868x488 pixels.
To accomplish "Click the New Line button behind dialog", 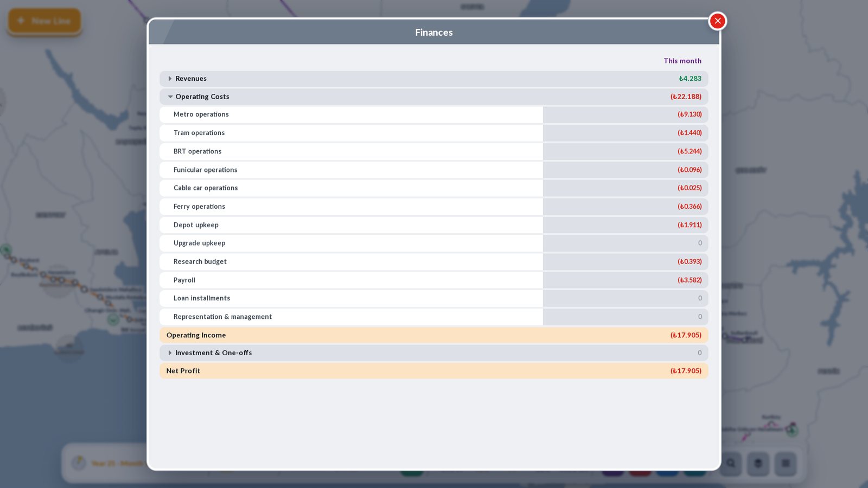I will click(44, 21).
